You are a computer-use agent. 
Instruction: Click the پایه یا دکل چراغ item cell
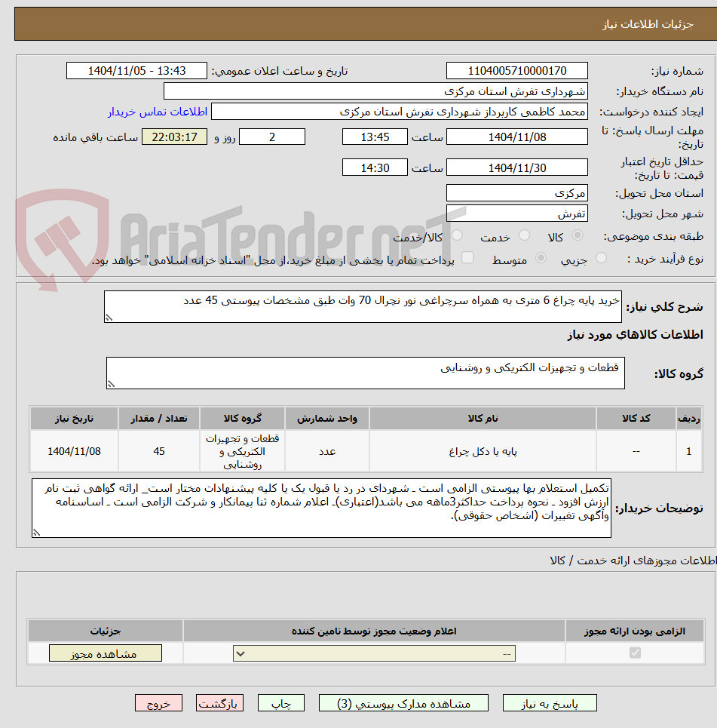(483, 451)
